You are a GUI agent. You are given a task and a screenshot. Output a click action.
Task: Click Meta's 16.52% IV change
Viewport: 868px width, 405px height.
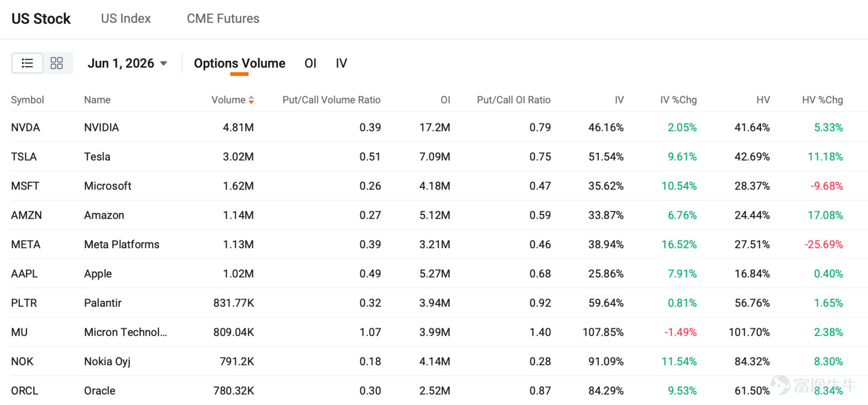pyautogui.click(x=679, y=245)
